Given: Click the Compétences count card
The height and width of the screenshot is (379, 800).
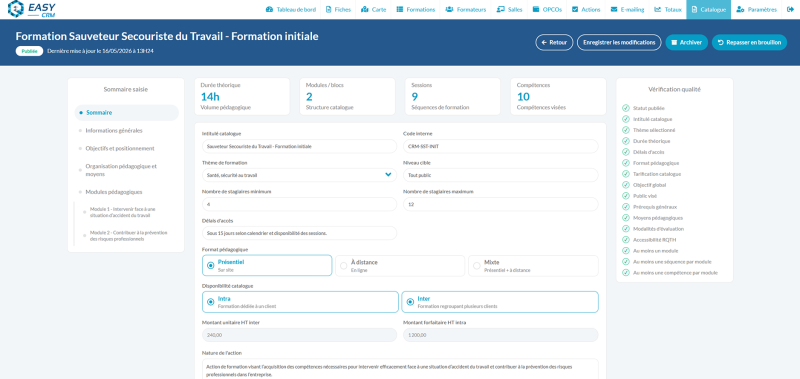Looking at the screenshot, I should coord(558,96).
